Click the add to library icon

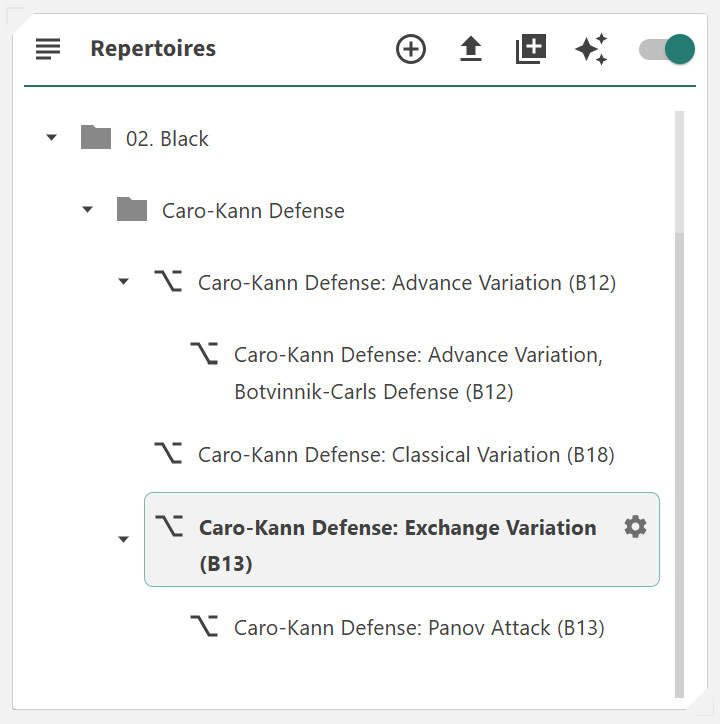(531, 49)
